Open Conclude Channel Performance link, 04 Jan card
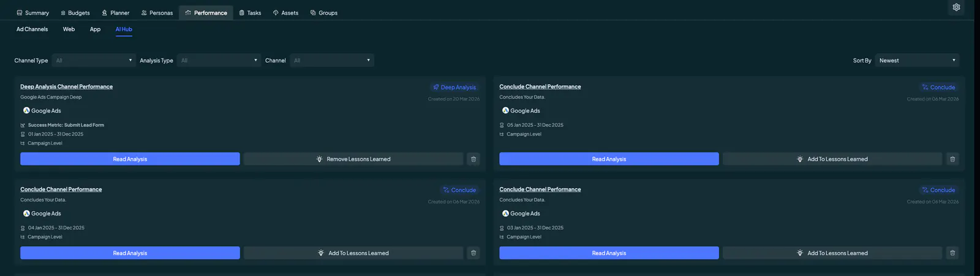Viewport: 980px width, 276px height. 61,190
